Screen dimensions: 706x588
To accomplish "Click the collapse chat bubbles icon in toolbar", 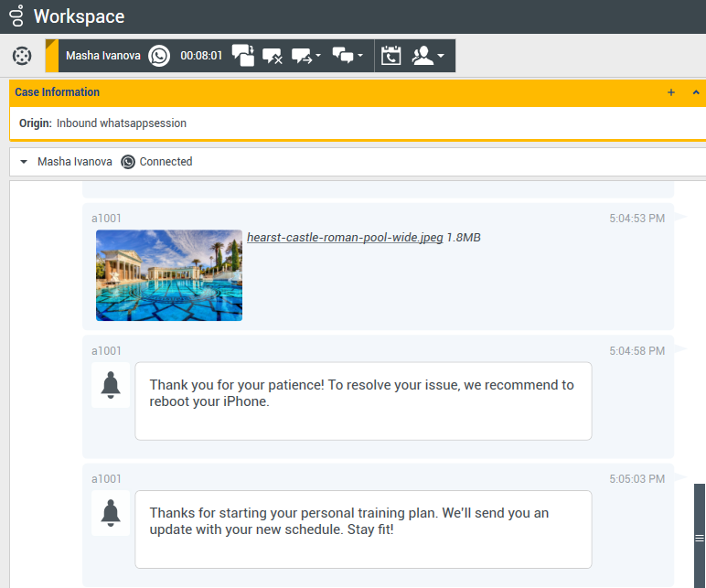I will [243, 56].
